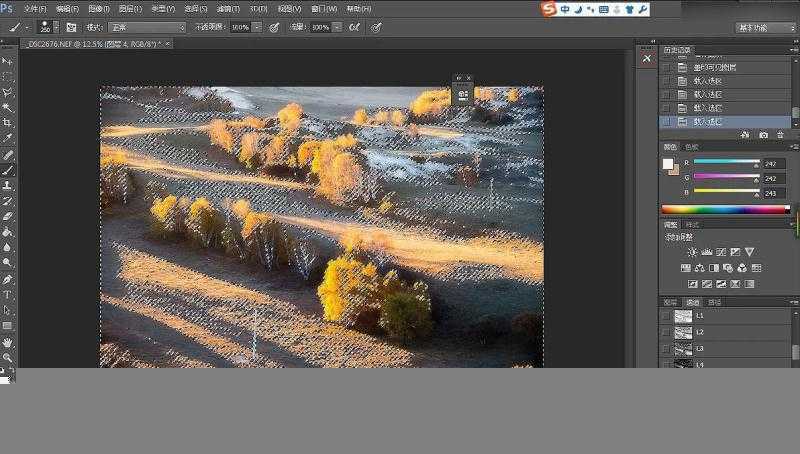800x454 pixels.
Task: Select the Crop tool
Action: point(7,122)
